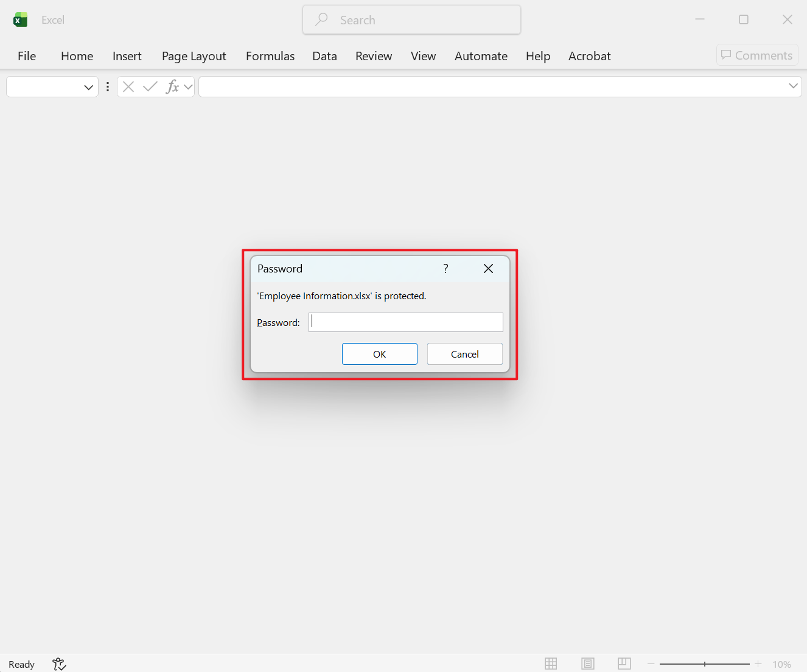Open Page Break Preview from status bar
Image resolution: width=807 pixels, height=672 pixels.
(x=624, y=663)
